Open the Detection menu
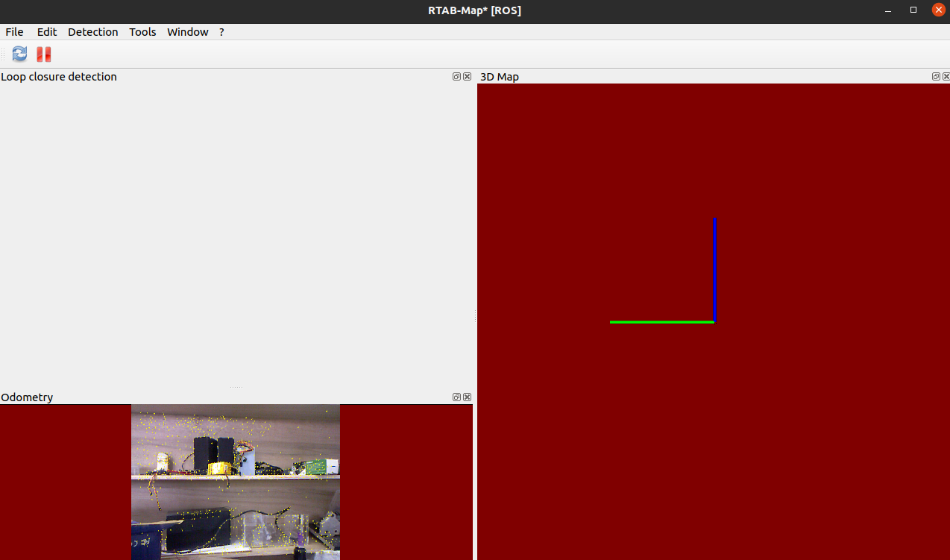The width and height of the screenshot is (950, 560). [x=92, y=31]
